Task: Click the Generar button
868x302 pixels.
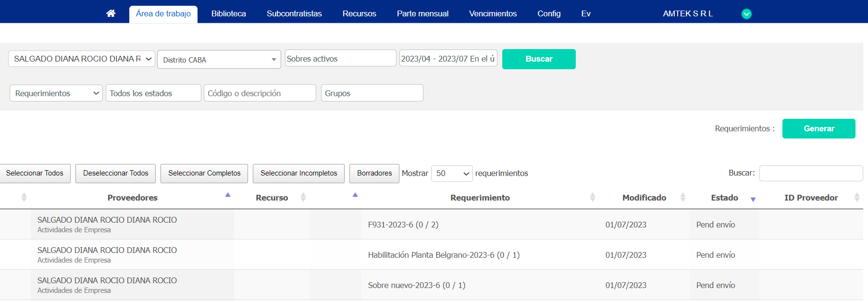Action: (818, 128)
